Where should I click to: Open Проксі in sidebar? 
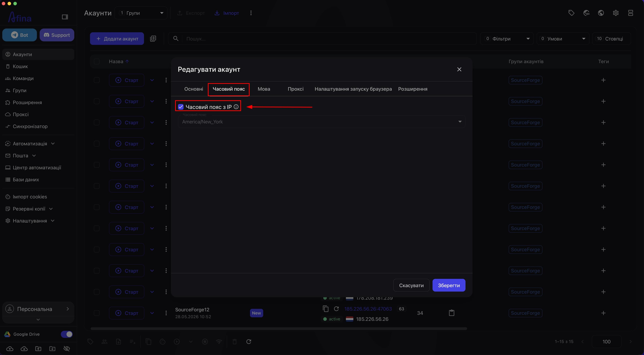(38, 114)
